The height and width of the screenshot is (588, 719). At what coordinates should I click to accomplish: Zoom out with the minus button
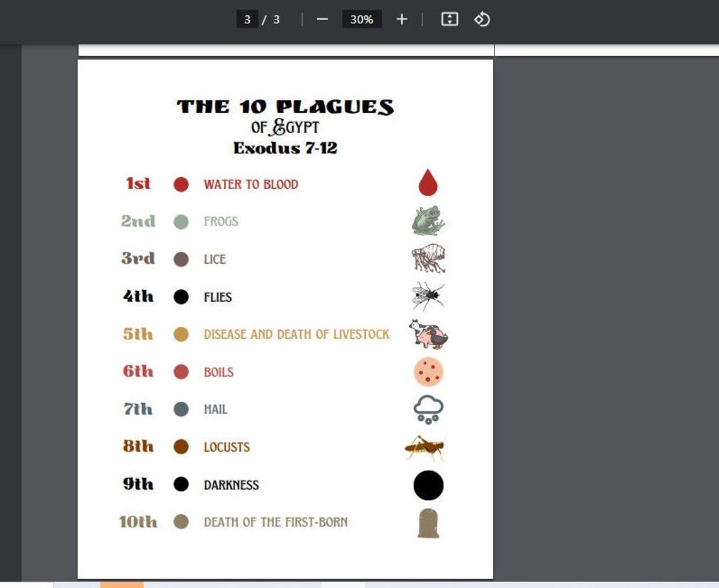pos(322,19)
